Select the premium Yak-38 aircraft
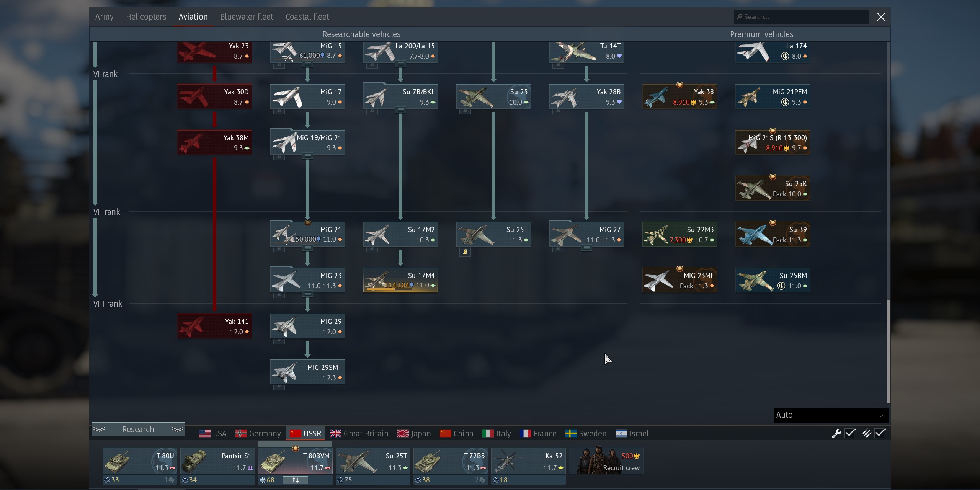This screenshot has width=980, height=490. [679, 96]
